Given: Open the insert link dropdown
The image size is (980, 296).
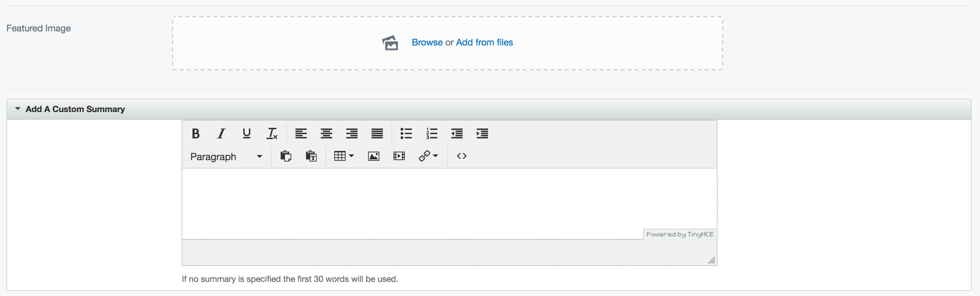Looking at the screenshot, I should click(428, 156).
